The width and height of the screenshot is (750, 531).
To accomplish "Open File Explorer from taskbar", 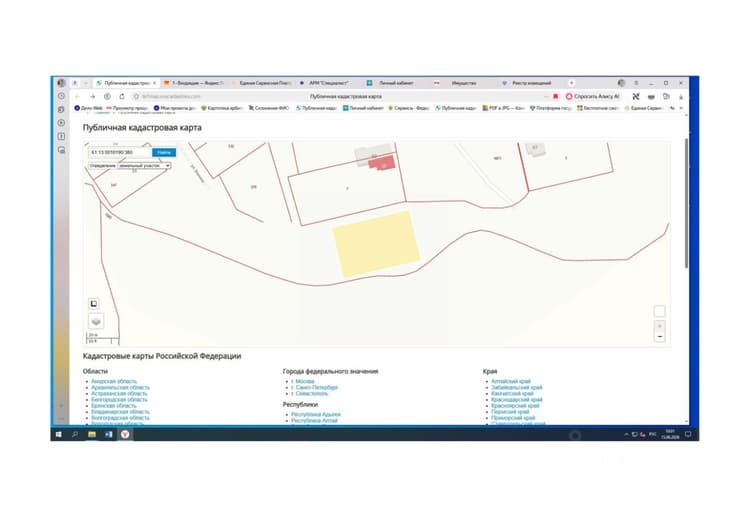I will 92,434.
